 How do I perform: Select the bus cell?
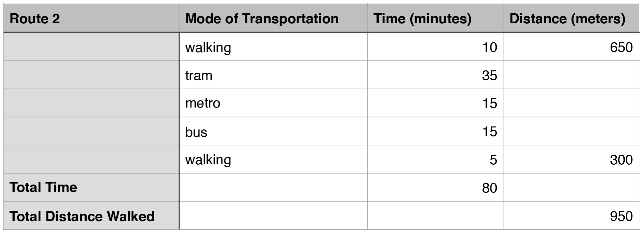tap(273, 131)
